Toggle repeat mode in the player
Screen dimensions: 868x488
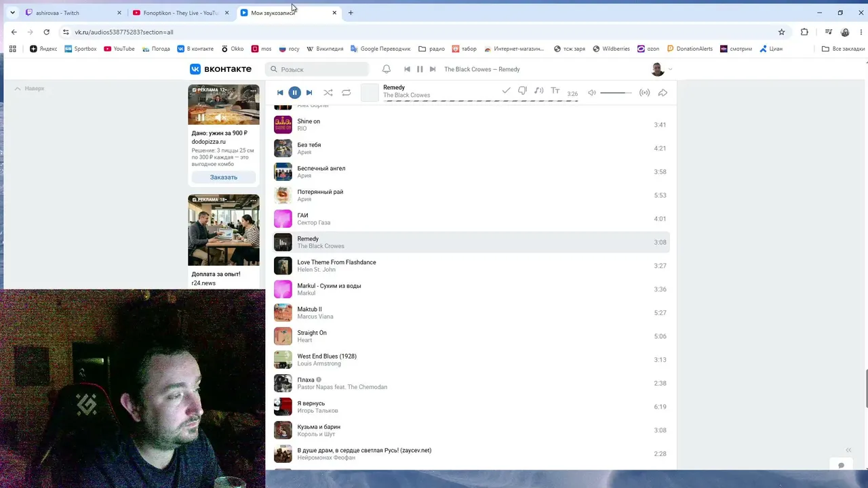(x=347, y=93)
